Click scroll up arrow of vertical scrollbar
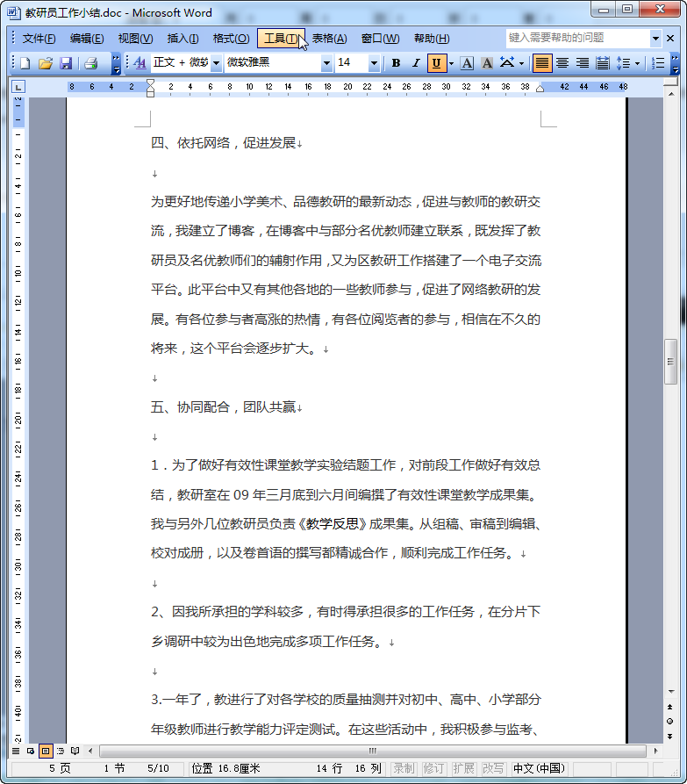The image size is (687, 784). click(670, 94)
